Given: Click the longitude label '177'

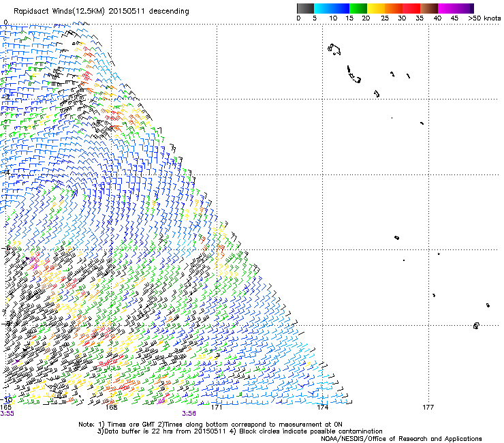Looking at the screenshot, I should [x=428, y=408].
